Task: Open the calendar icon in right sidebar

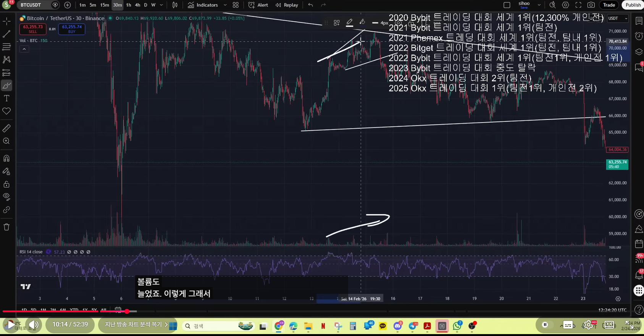Action: click(639, 244)
